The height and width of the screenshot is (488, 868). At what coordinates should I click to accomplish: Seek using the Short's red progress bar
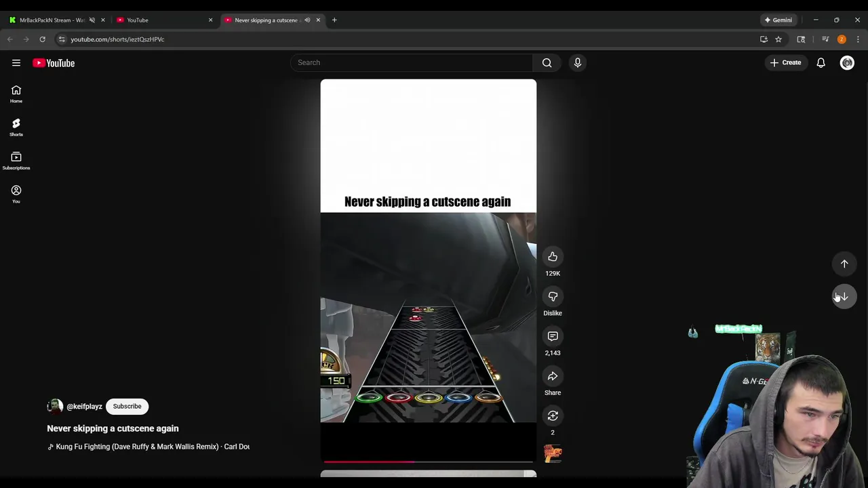pyautogui.click(x=429, y=462)
